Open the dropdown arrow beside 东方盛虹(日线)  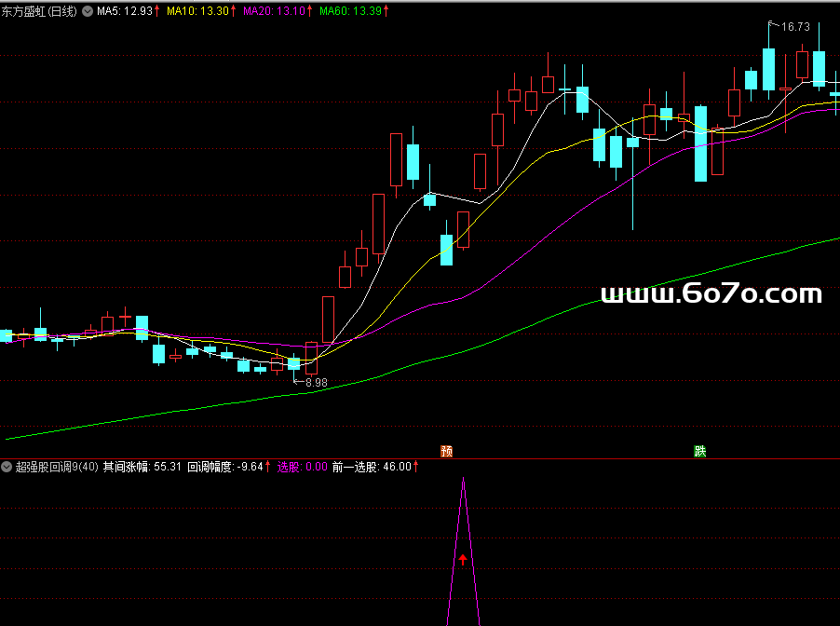pos(88,11)
